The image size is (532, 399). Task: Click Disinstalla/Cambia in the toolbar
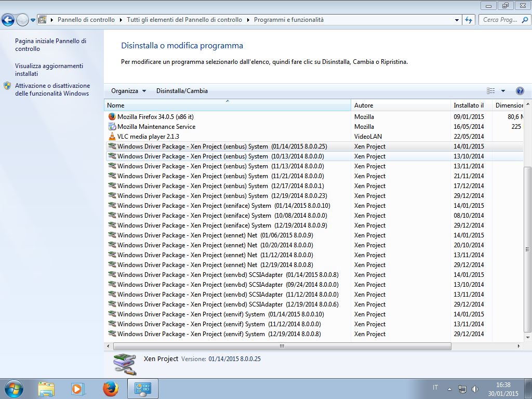182,91
